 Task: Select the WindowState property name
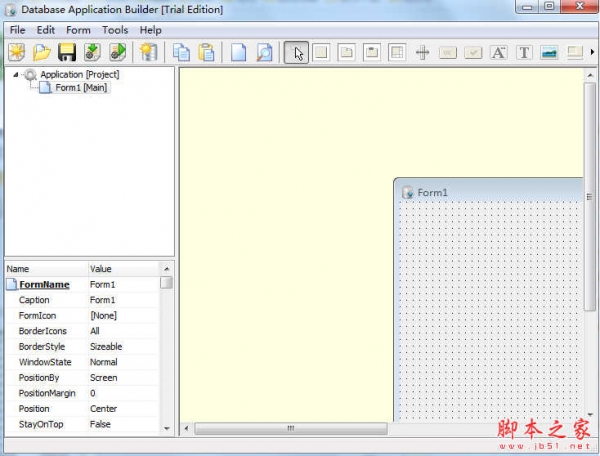pos(45,362)
